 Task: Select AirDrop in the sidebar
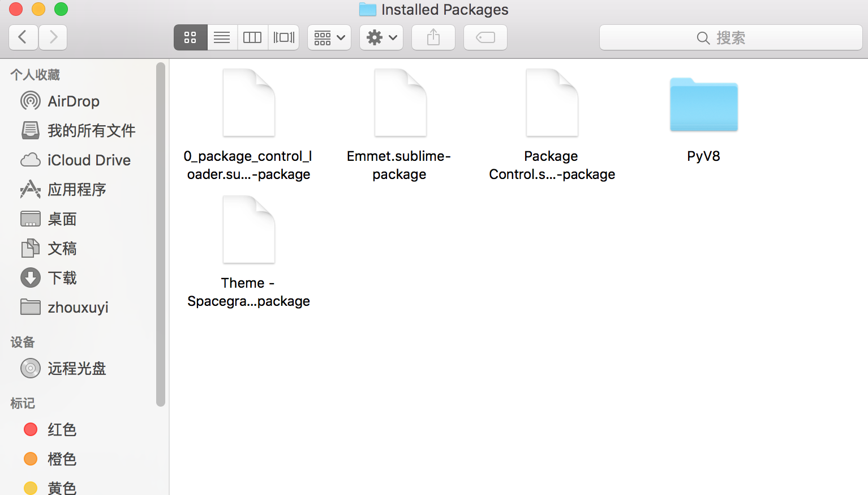tap(73, 101)
